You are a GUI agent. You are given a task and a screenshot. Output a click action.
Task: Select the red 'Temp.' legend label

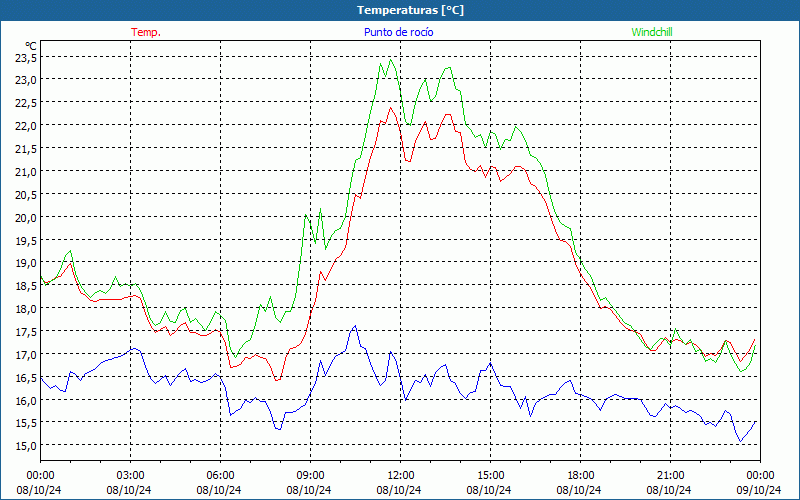pos(146,32)
